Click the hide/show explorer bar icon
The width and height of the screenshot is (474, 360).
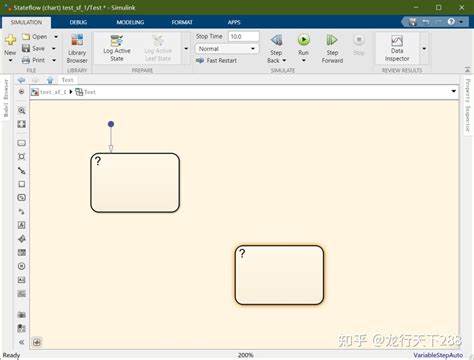(x=22, y=92)
